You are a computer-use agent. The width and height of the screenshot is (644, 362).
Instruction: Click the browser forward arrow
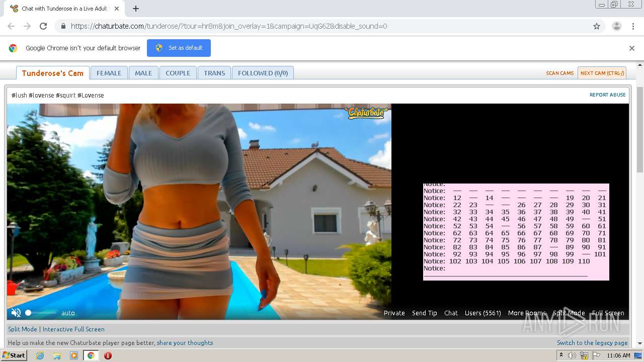point(27,26)
